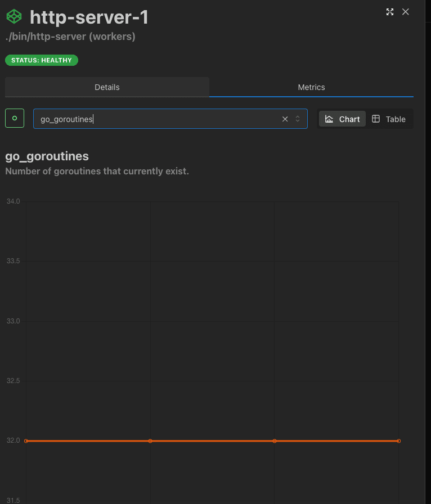Click the ./bin/http-server (workers) subtitle

70,37
